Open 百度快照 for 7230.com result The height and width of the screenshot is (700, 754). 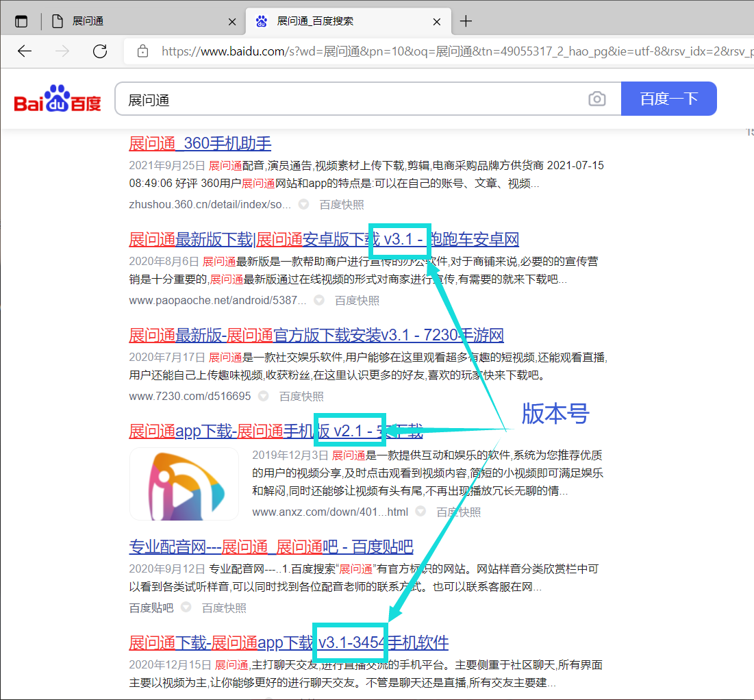[301, 397]
